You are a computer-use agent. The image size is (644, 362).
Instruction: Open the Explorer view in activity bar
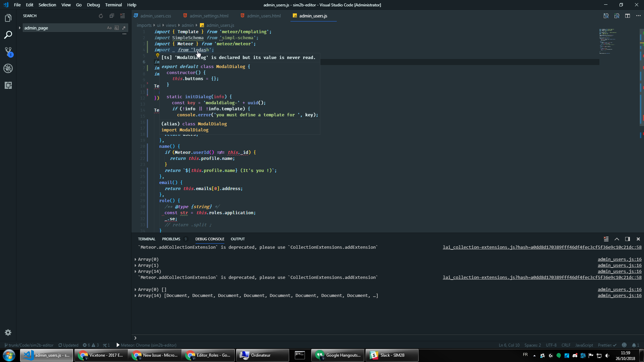tap(8, 18)
